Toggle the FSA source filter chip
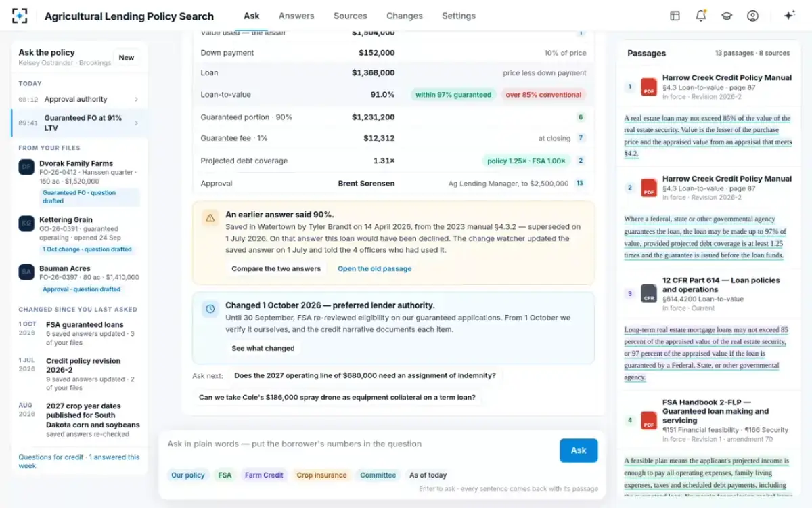 pos(225,475)
